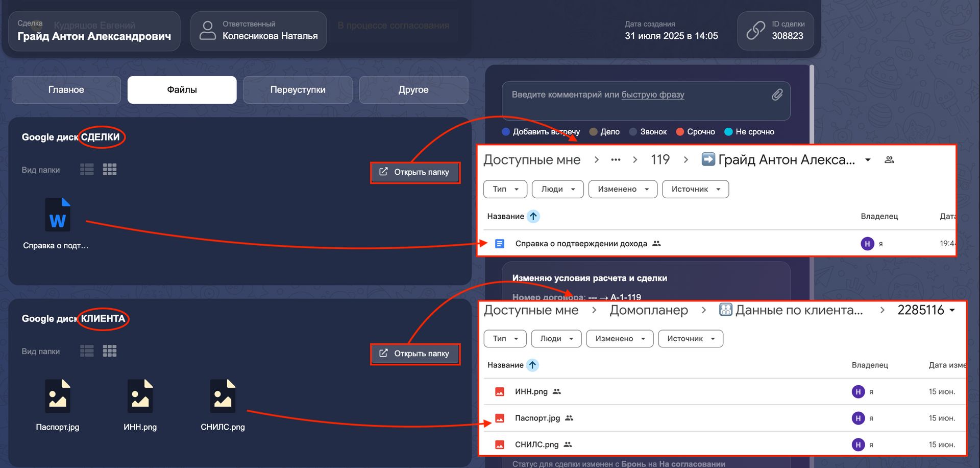The width and height of the screenshot is (980, 468).
Task: Open the Люди filter in the 2285116 folder
Action: tap(556, 339)
